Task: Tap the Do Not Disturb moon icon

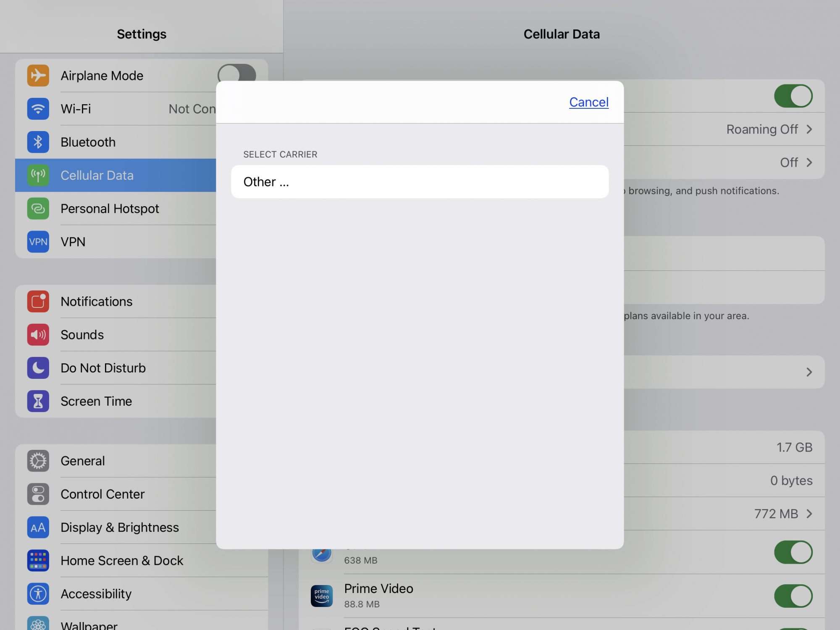Action: click(38, 368)
